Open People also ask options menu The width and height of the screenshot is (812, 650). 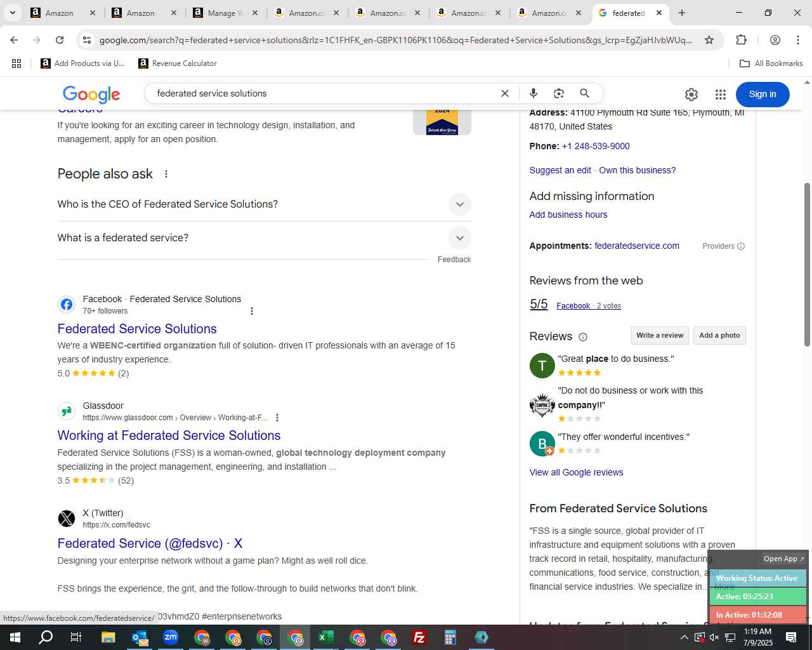tap(166, 174)
